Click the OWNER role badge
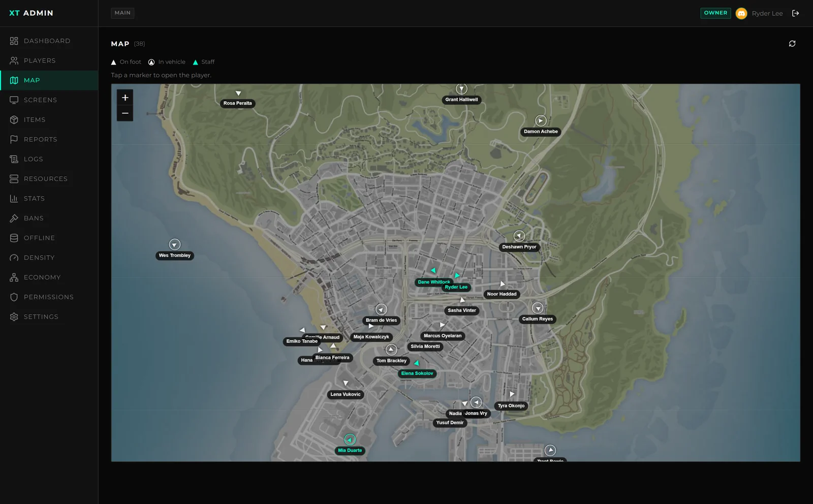Screen dimensions: 813x504 715,13
